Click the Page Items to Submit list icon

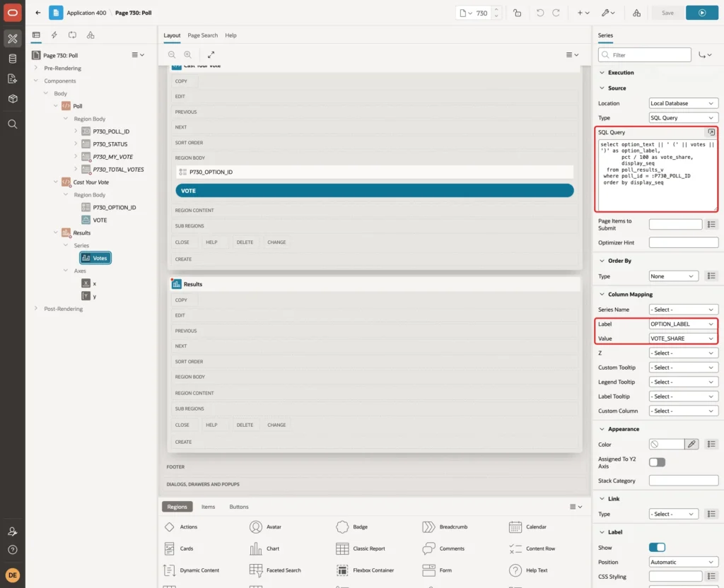[x=711, y=224]
